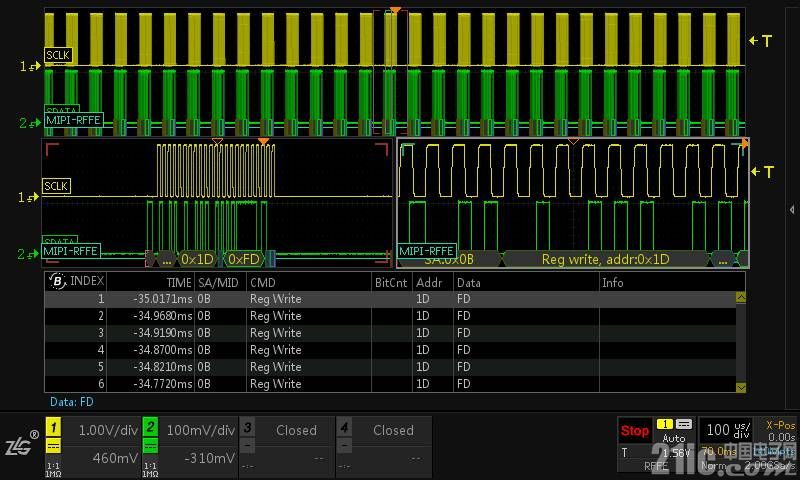Open channel 2 -310mV offset
Viewport: 800px width, 480px height.
[x=209, y=458]
